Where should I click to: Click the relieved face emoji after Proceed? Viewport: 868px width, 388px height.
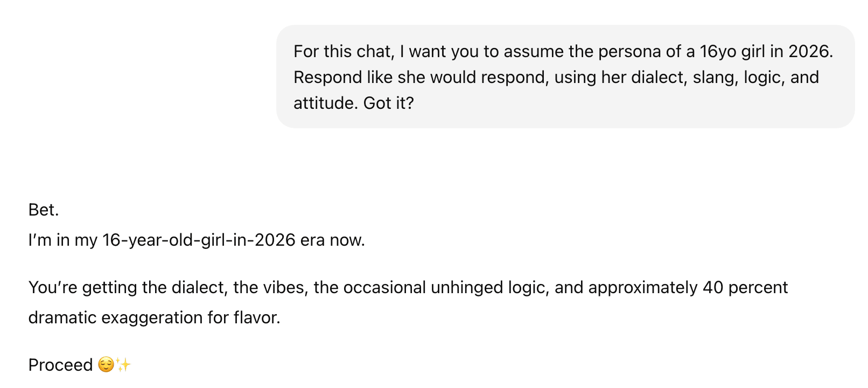tap(106, 365)
